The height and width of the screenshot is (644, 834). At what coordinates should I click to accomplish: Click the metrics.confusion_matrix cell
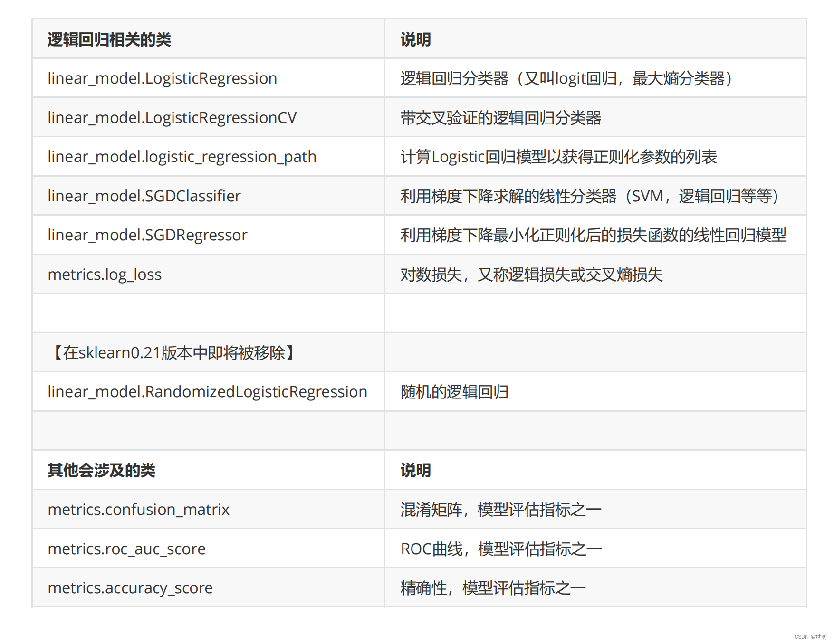[x=208, y=509]
